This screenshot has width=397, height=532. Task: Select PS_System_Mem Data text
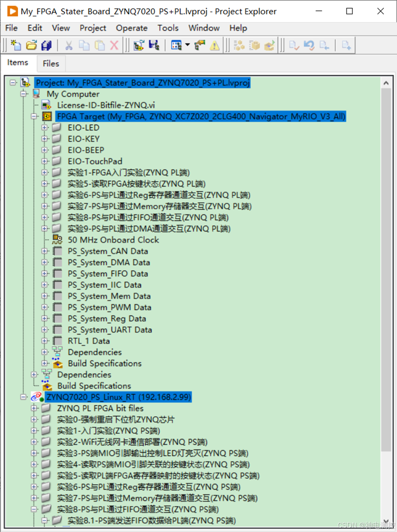109,296
